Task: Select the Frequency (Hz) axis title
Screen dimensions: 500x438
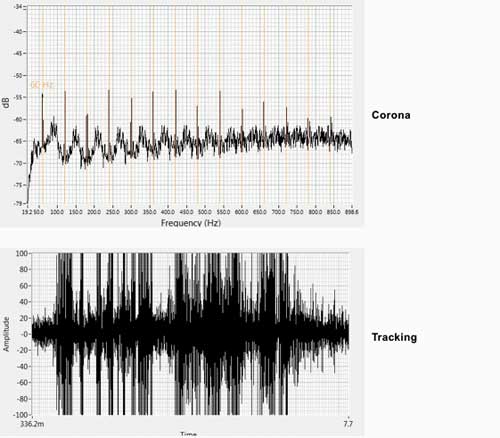Action: pyautogui.click(x=191, y=223)
